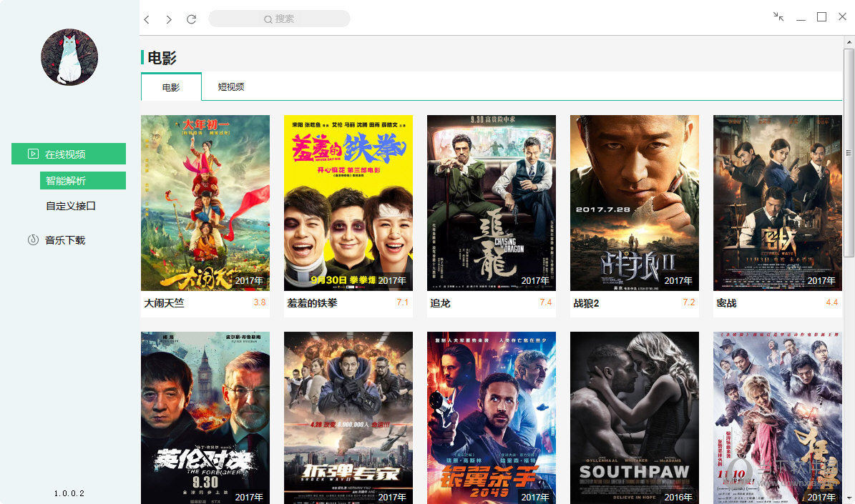Open the last poster in second row
Viewport: 855px width, 504px height.
[778, 418]
